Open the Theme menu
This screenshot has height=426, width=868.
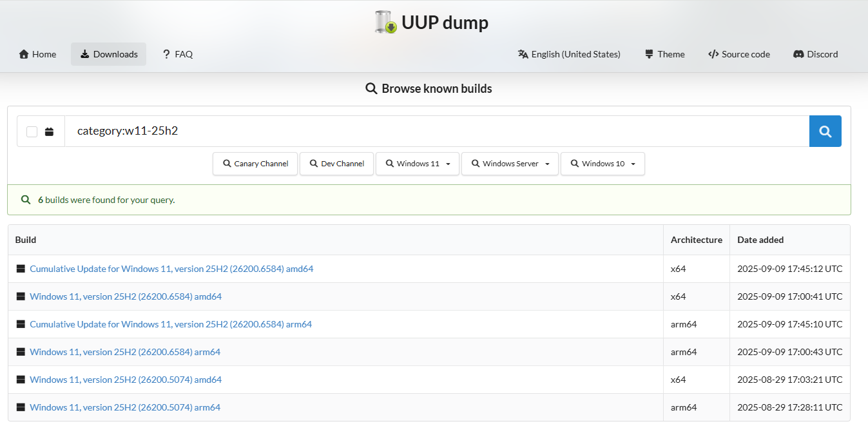pyautogui.click(x=664, y=54)
